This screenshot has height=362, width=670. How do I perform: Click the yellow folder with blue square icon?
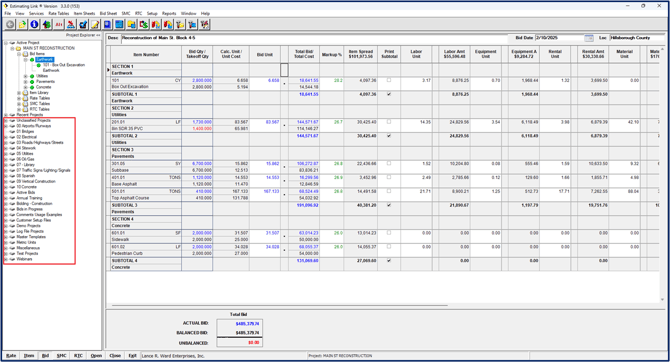click(x=132, y=24)
